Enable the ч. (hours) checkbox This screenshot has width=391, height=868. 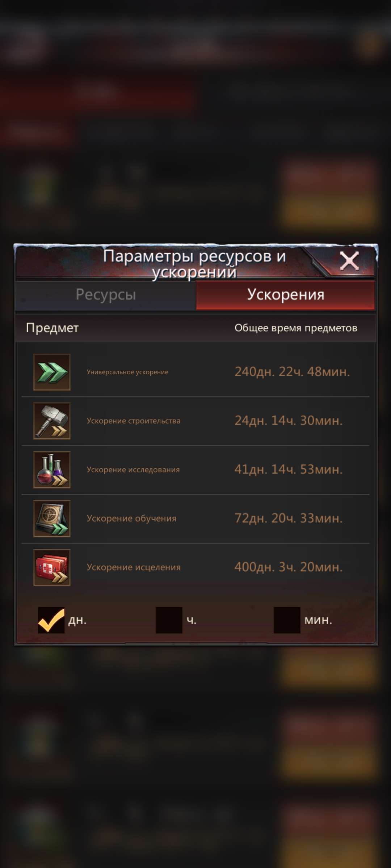click(169, 620)
